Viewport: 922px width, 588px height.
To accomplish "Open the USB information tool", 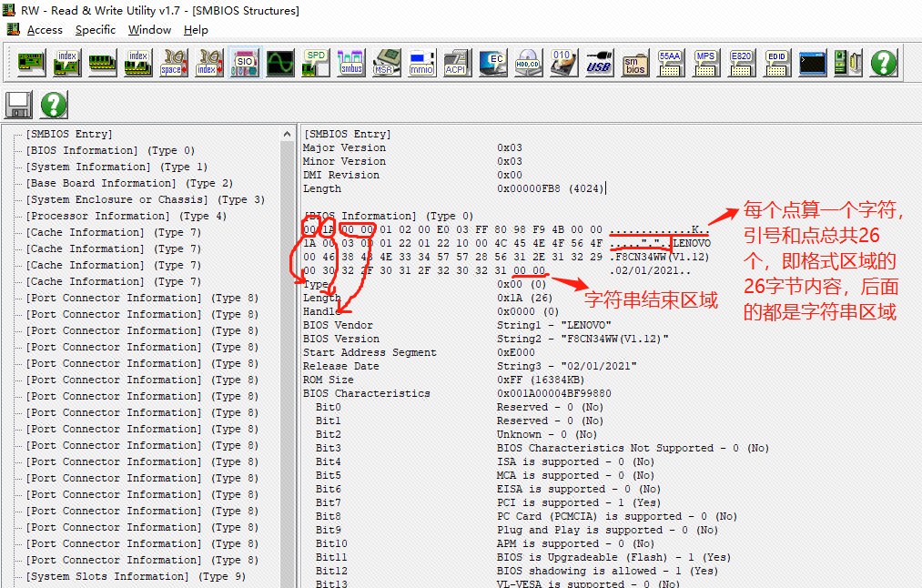I will [598, 63].
